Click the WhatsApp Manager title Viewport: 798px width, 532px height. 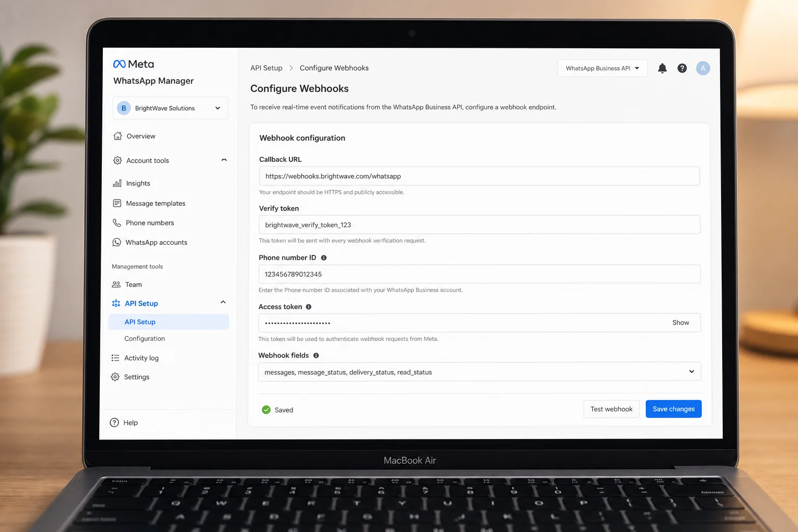coord(153,81)
